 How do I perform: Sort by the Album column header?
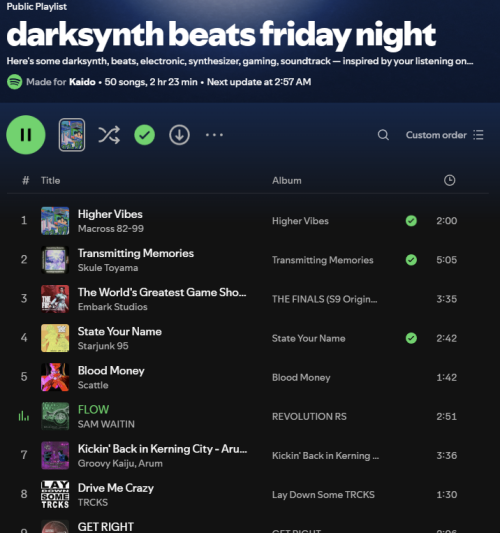[287, 180]
